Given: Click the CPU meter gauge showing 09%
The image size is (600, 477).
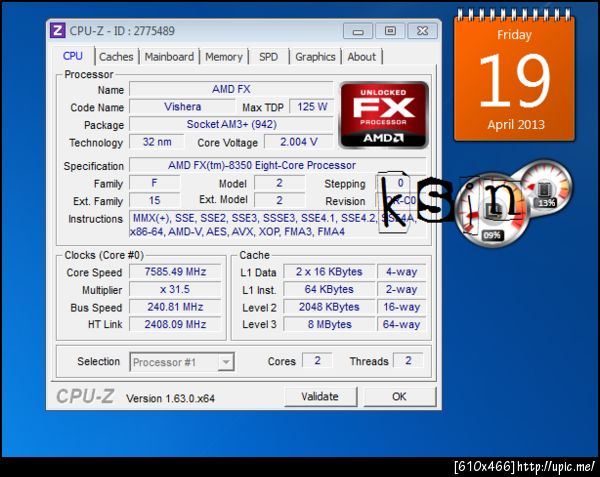Looking at the screenshot, I should click(x=492, y=208).
